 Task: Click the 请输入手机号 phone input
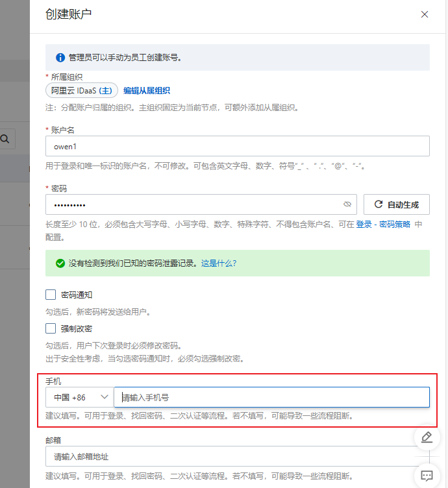tap(271, 397)
